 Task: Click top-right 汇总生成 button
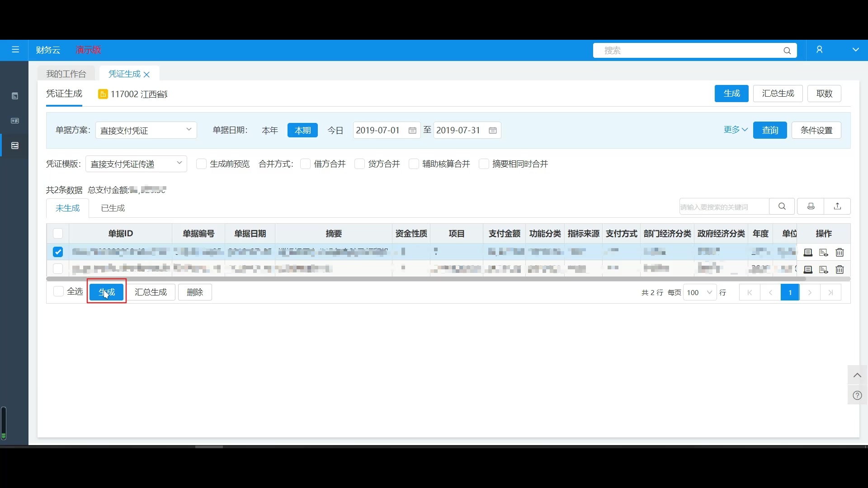778,94
